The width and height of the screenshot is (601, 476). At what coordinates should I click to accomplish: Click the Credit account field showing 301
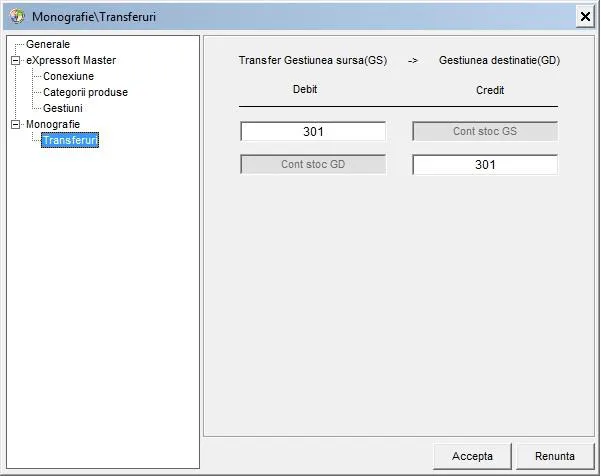coord(485,164)
